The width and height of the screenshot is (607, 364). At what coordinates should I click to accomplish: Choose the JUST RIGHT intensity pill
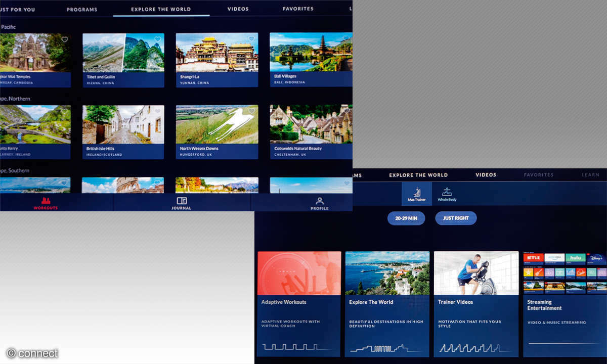pos(456,218)
